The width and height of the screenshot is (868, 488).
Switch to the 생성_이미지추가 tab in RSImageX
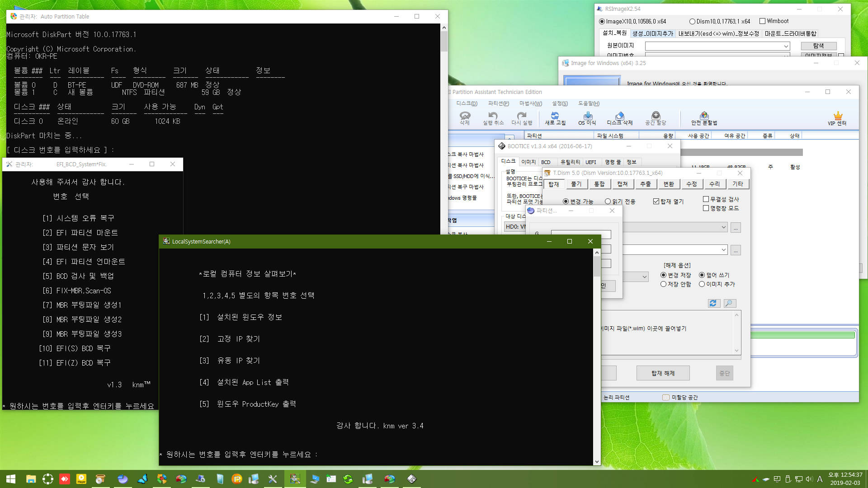click(652, 33)
